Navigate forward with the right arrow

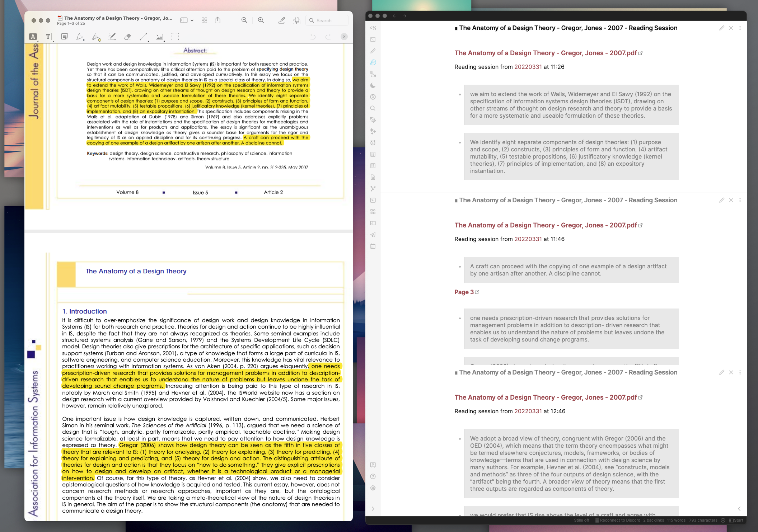click(405, 16)
